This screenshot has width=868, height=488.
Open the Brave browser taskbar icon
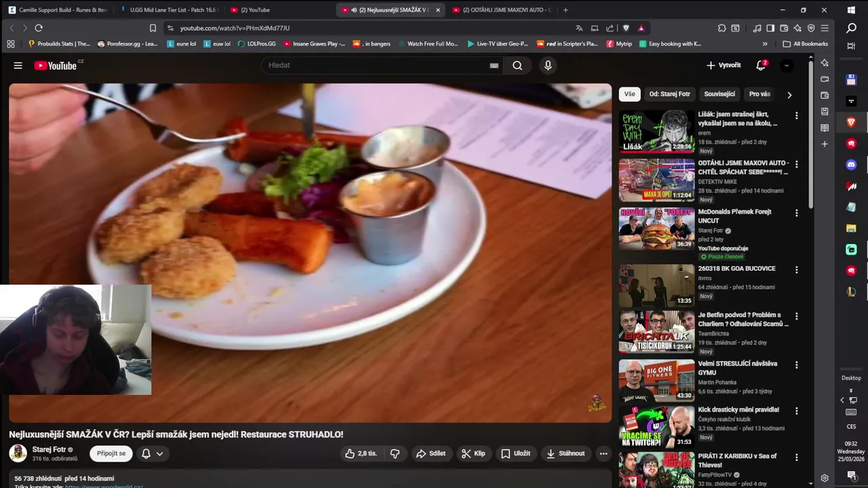(x=851, y=122)
